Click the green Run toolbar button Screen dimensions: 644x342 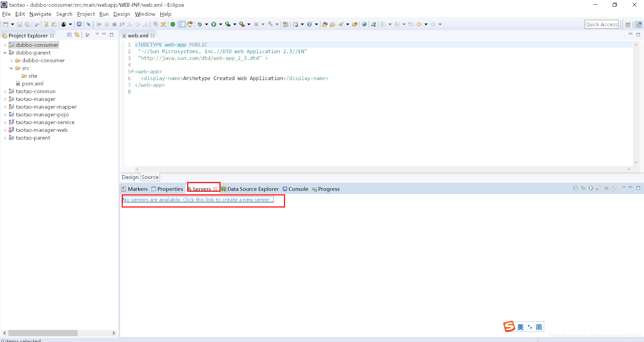click(213, 24)
